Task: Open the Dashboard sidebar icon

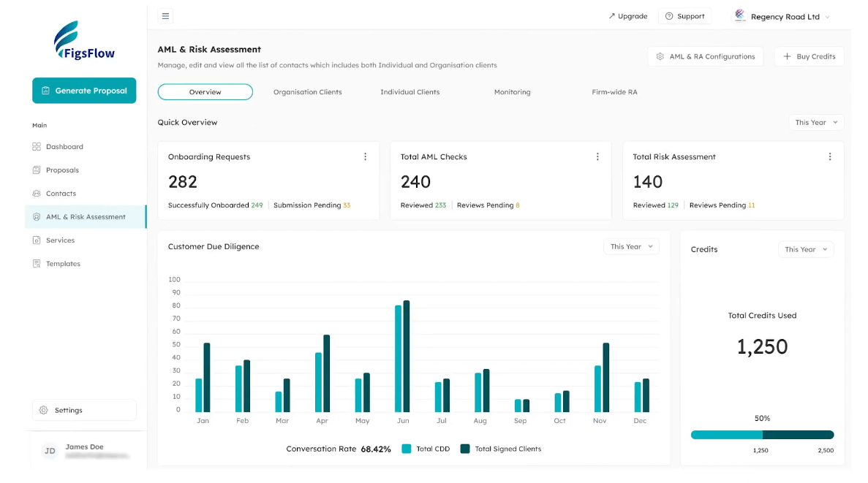Action: tap(37, 147)
